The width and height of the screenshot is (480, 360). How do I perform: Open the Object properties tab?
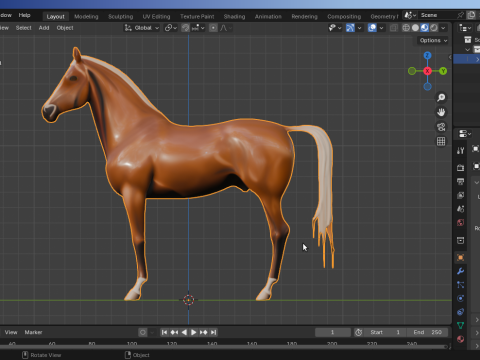pyautogui.click(x=460, y=257)
